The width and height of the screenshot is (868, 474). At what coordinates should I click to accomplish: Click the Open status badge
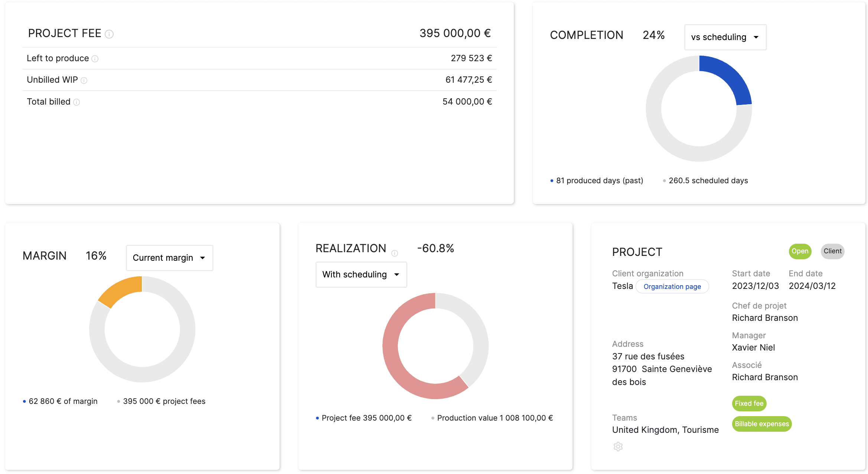(x=799, y=251)
